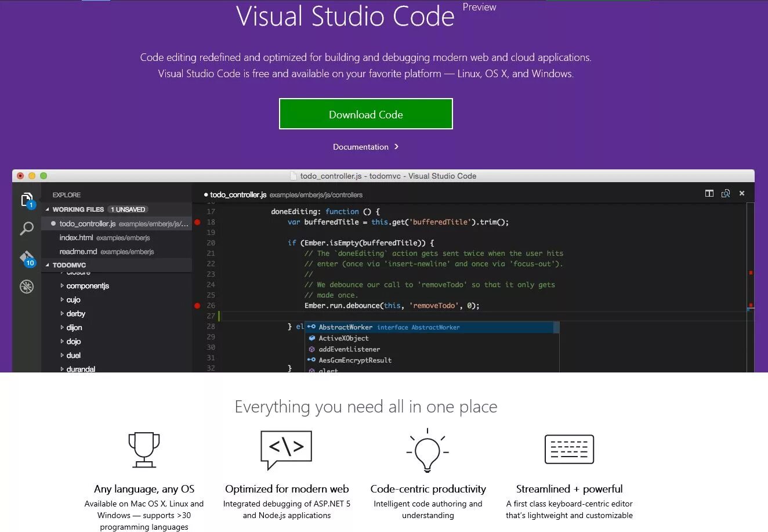Click the 'Everything you need all in one place' heading
This screenshot has width=768, height=532.
point(366,407)
